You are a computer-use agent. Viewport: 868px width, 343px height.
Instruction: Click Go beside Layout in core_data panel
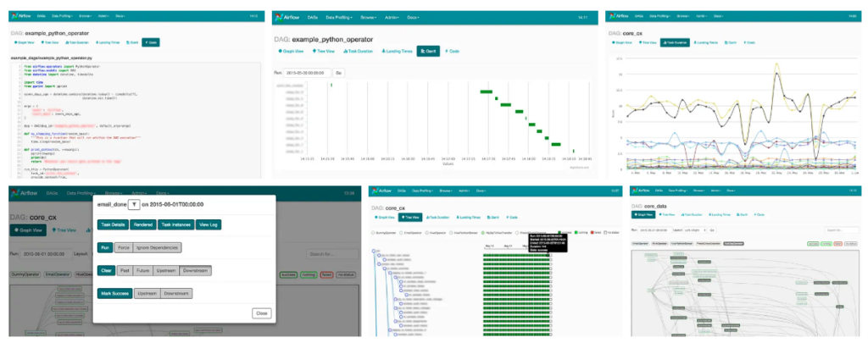[x=712, y=230]
